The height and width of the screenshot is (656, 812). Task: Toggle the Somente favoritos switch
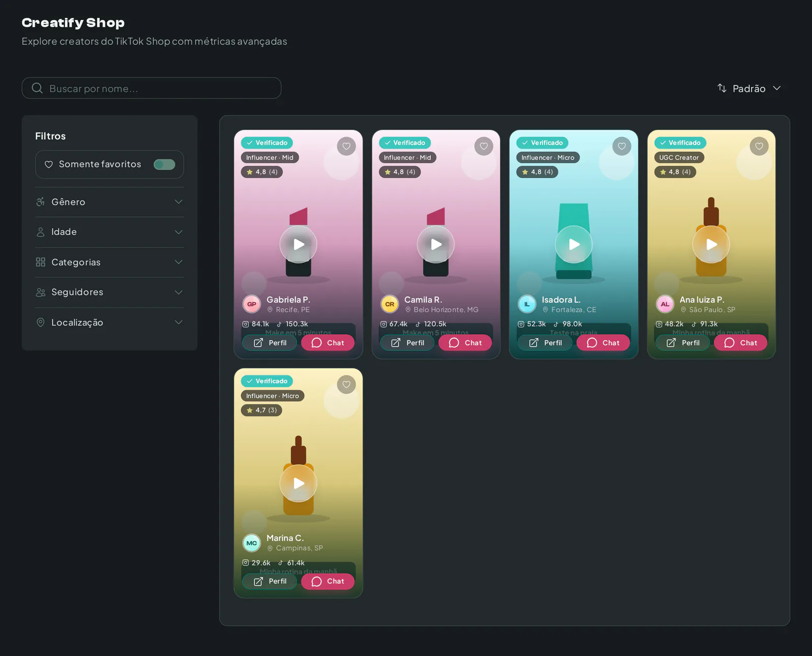pyautogui.click(x=164, y=165)
